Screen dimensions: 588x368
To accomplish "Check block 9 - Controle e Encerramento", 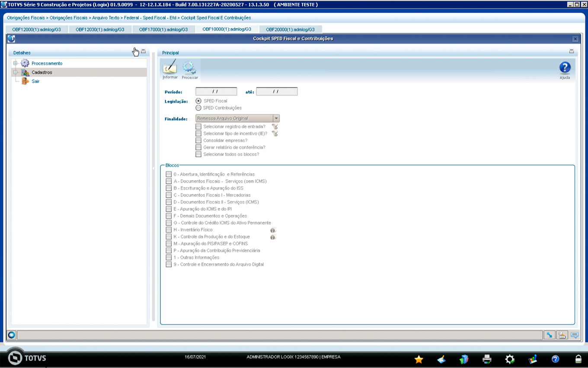I will click(169, 265).
